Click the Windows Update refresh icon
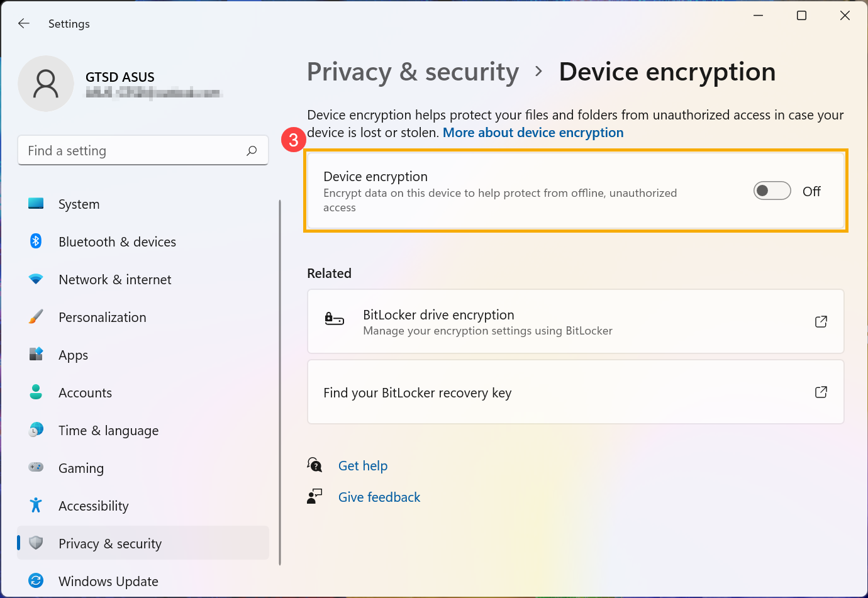This screenshot has width=868, height=598. [36, 581]
